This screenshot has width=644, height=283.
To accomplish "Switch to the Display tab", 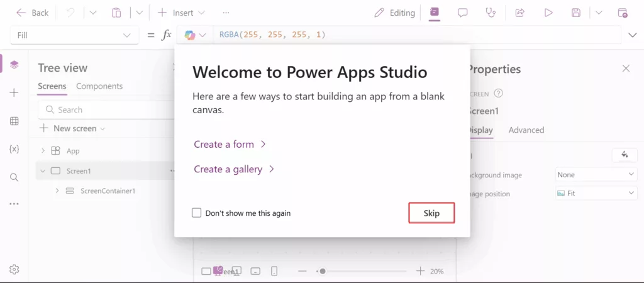I will tap(481, 130).
